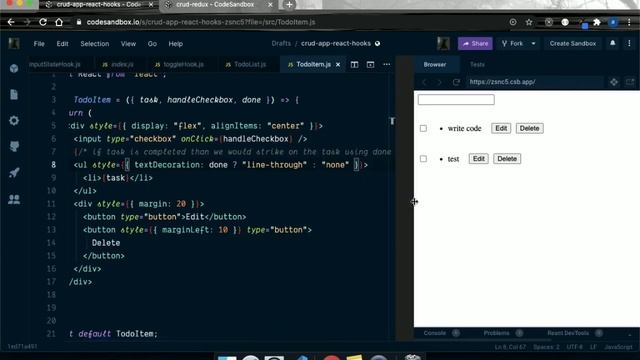640x360 pixels.
Task: Expand the Fork dropdown arrow
Action: pyautogui.click(x=533, y=43)
